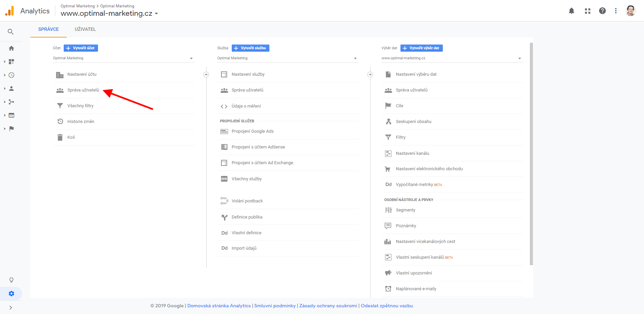This screenshot has width=644, height=314.
Task: Open Zásady ochrany soukromí link
Action: coord(328,306)
